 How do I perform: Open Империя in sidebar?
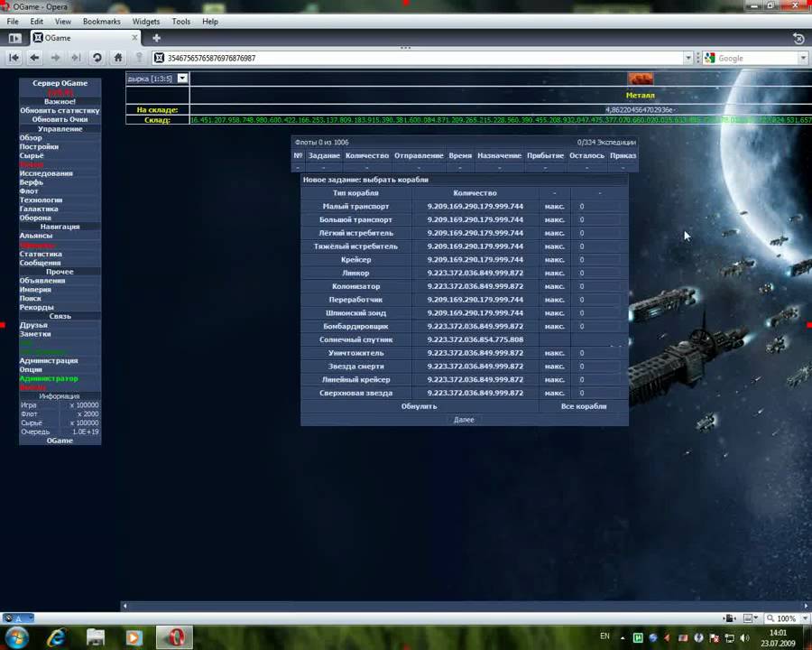[x=35, y=289]
